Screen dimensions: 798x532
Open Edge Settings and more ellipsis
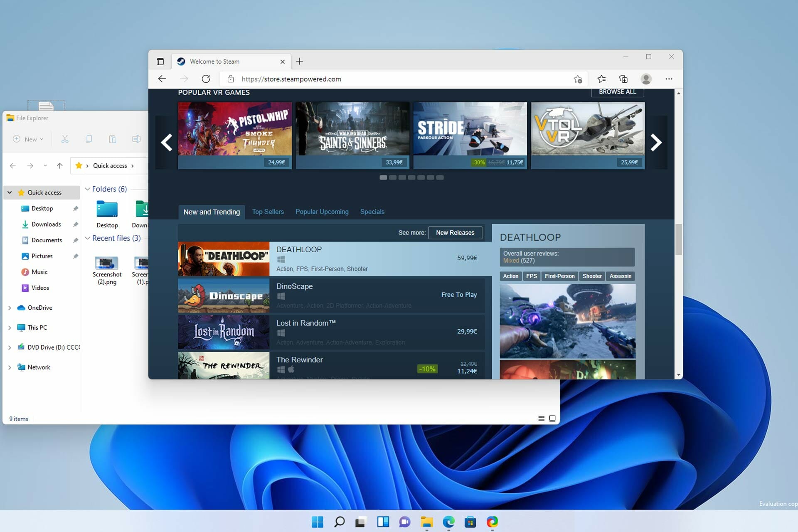(669, 79)
